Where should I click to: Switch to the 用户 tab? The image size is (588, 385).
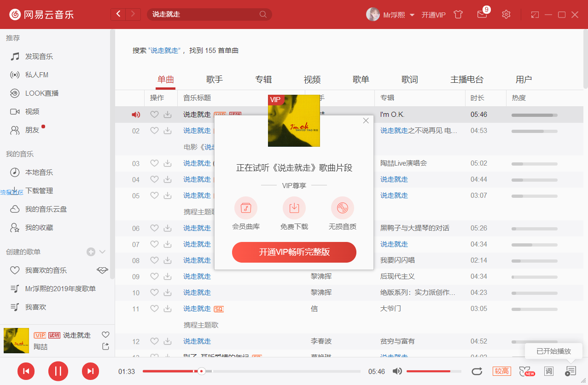(524, 80)
